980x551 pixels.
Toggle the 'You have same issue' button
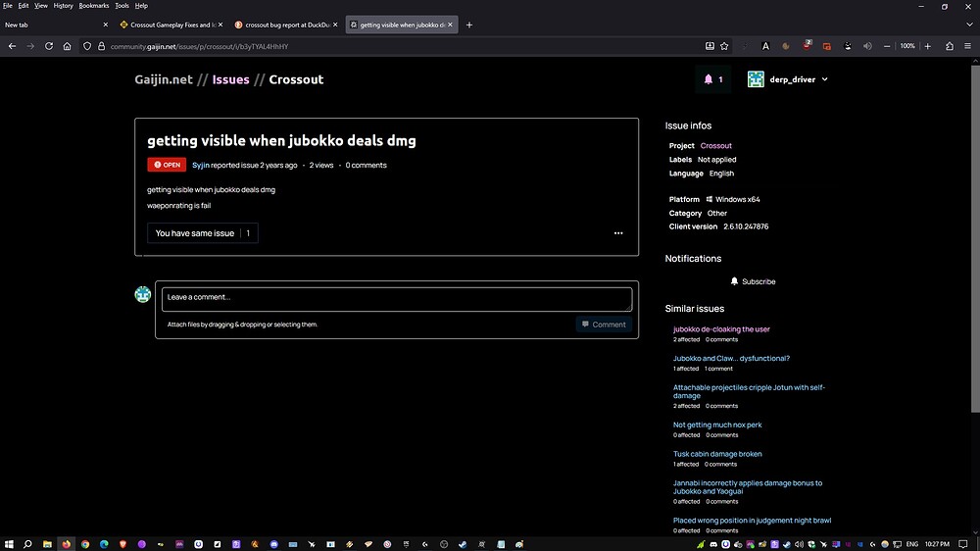point(203,233)
